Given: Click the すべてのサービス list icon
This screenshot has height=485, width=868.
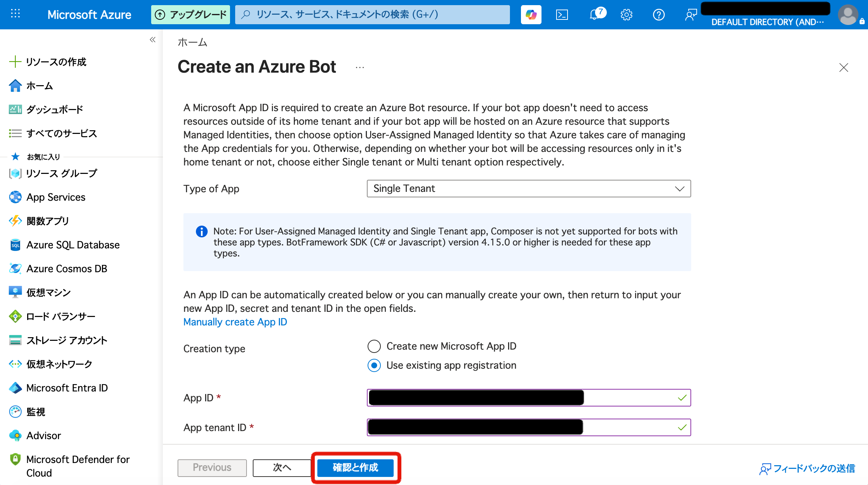Looking at the screenshot, I should [x=15, y=133].
